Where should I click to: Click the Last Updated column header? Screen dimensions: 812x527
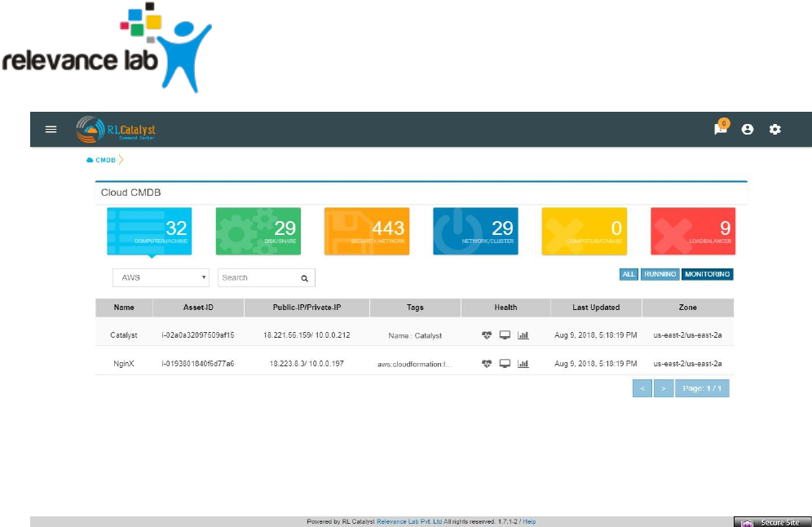[x=596, y=308]
